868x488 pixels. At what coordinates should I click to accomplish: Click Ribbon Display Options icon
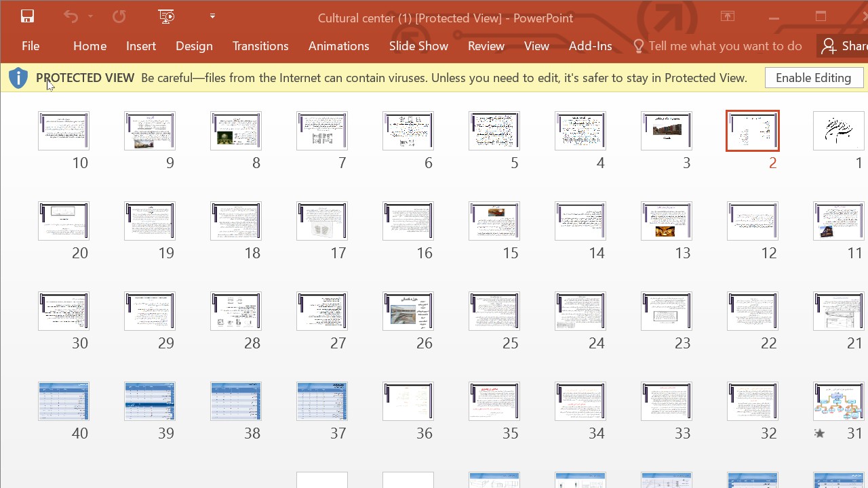pos(728,17)
